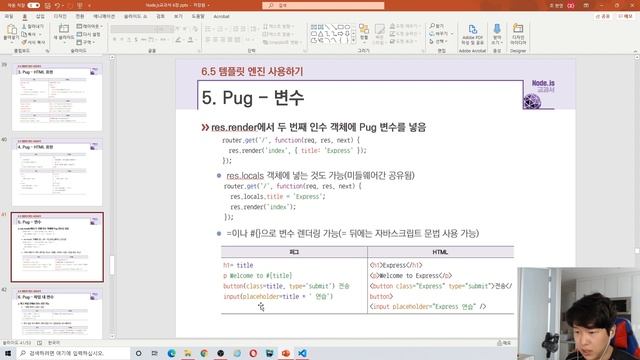Toggle the AutoSave switch in the title bar
Image resolution: width=640 pixels, height=360 pixels.
coord(33,5)
